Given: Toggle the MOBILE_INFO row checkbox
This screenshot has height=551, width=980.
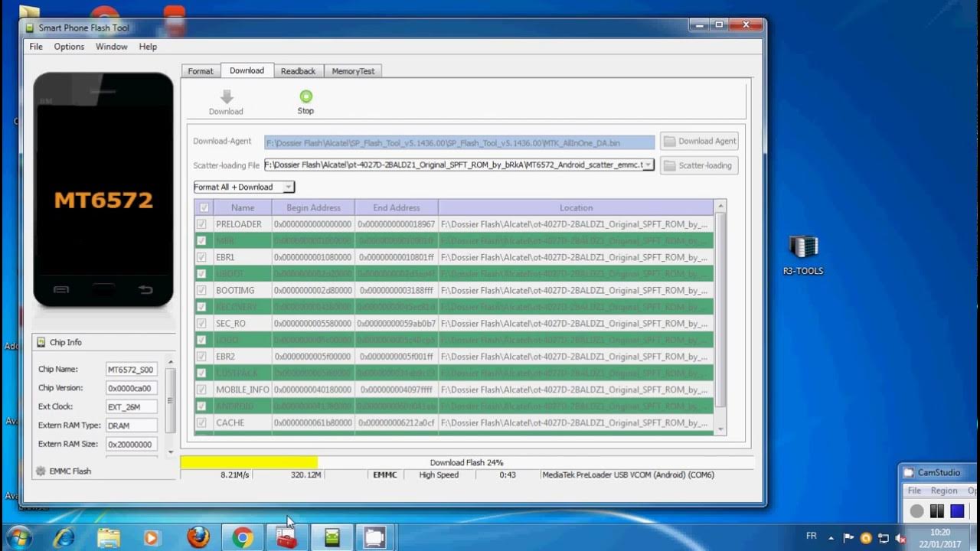Looking at the screenshot, I should point(201,390).
